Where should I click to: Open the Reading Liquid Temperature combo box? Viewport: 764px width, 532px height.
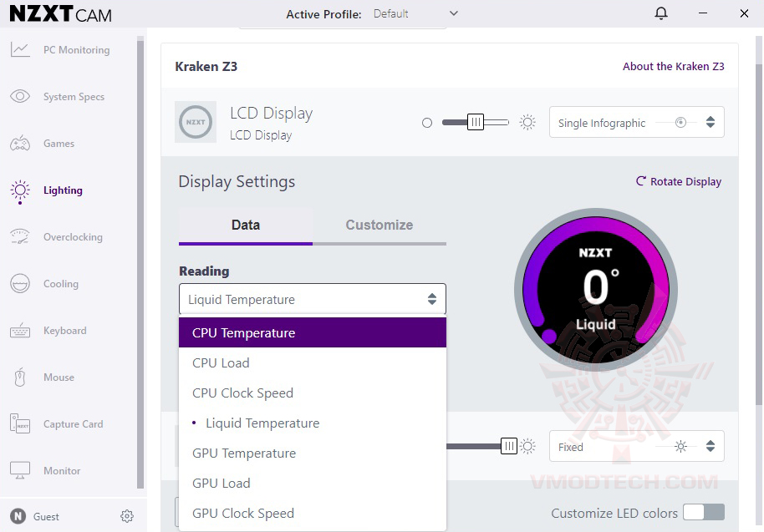pyautogui.click(x=313, y=299)
